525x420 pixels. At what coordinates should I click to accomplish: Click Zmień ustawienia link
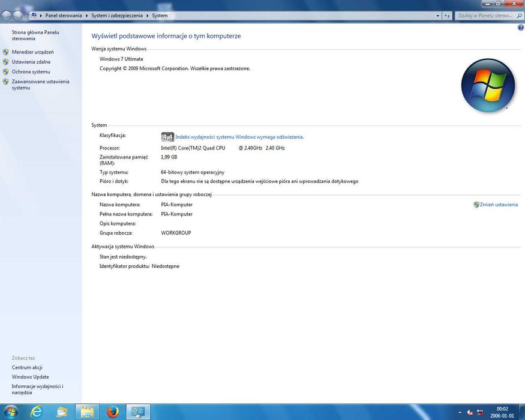coord(499,205)
